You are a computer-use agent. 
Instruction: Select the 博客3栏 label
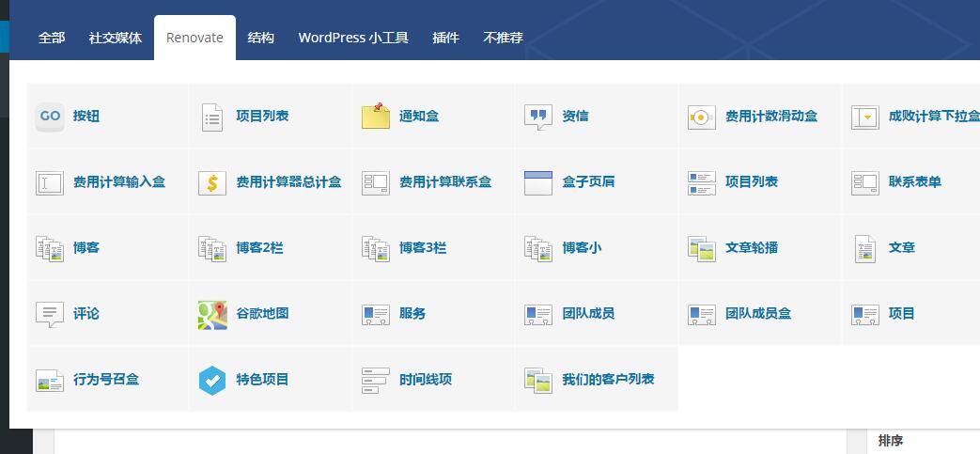423,247
